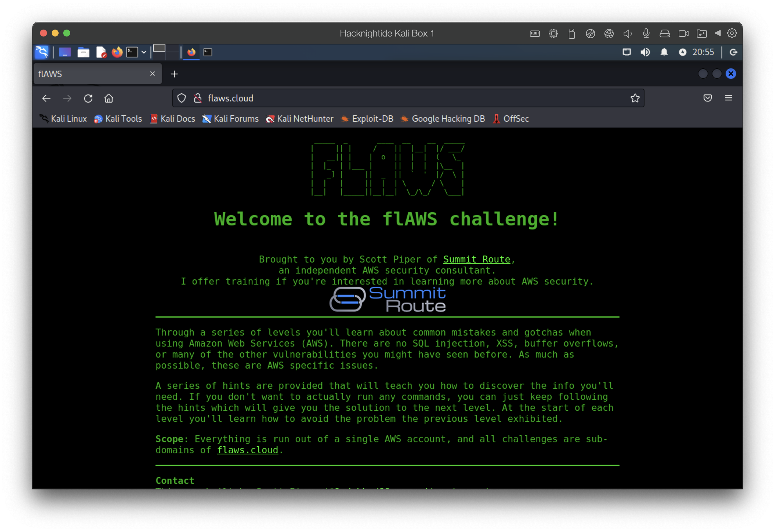This screenshot has height=532, width=775.
Task: Open the Kali applications menu dragon icon
Action: point(41,52)
